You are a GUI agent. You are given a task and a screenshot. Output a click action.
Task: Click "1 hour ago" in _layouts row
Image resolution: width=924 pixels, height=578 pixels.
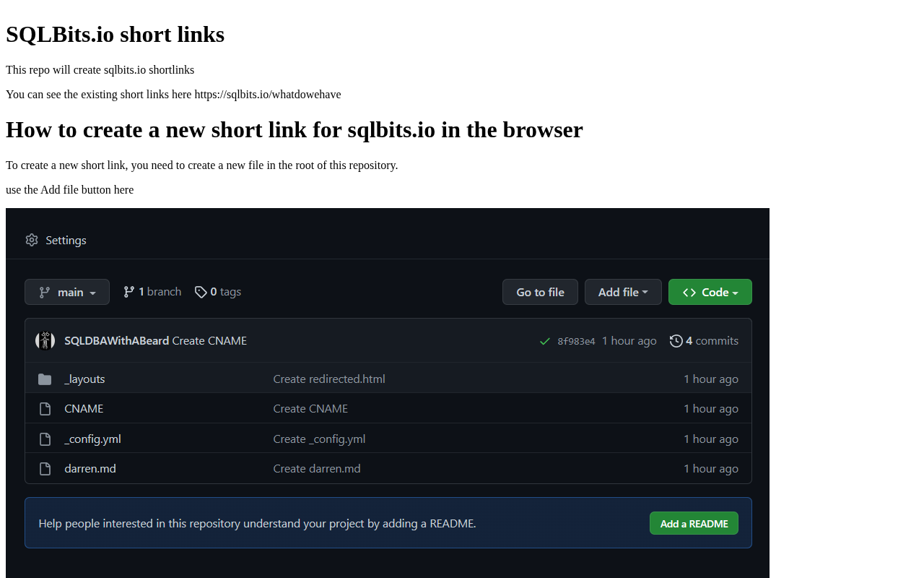(711, 379)
